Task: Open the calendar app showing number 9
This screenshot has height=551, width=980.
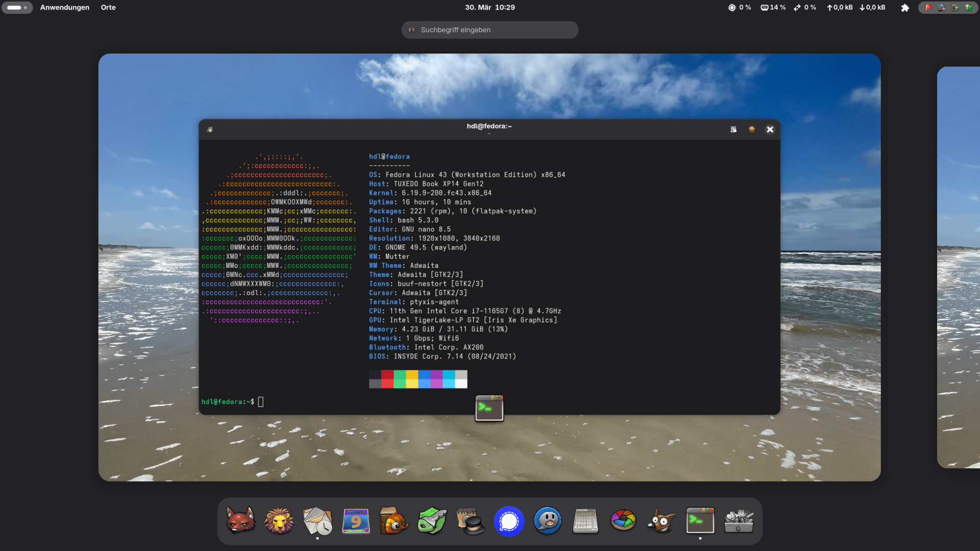Action: tap(356, 521)
